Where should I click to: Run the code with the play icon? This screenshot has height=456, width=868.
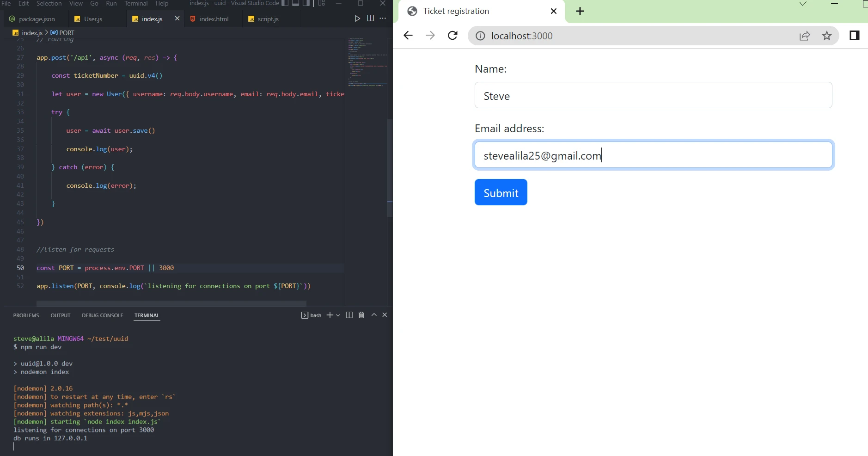coord(357,18)
